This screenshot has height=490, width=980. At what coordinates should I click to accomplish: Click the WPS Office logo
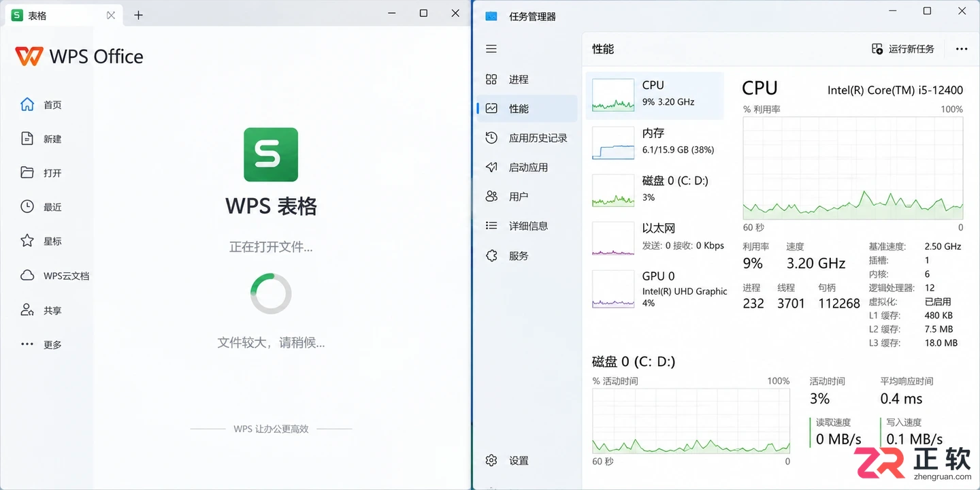tap(80, 56)
